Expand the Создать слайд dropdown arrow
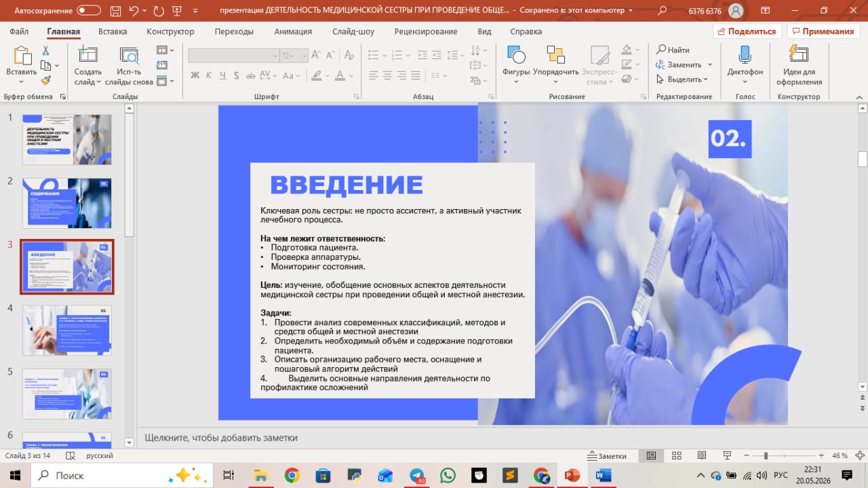 (98, 82)
